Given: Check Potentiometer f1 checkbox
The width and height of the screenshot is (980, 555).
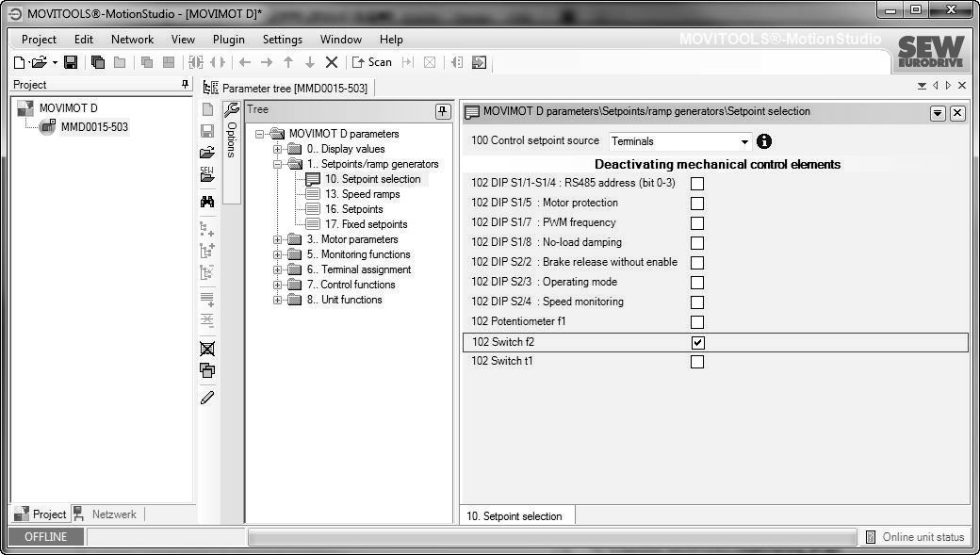Looking at the screenshot, I should tap(697, 322).
